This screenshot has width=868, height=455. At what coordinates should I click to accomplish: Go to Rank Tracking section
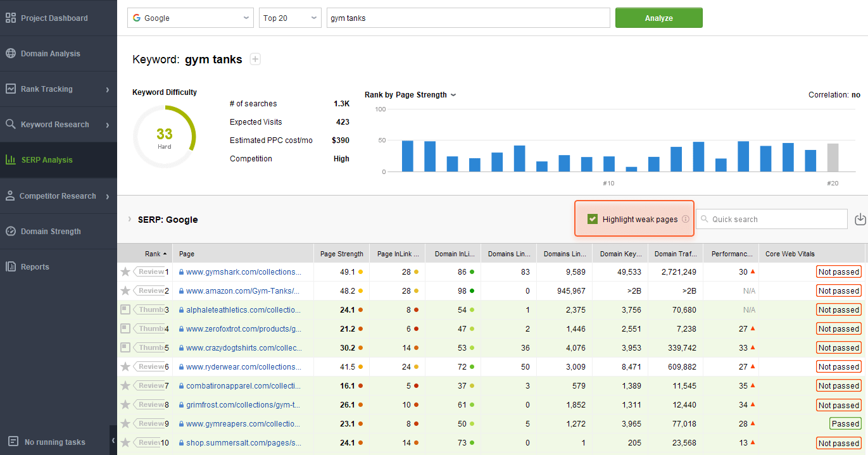pos(58,89)
